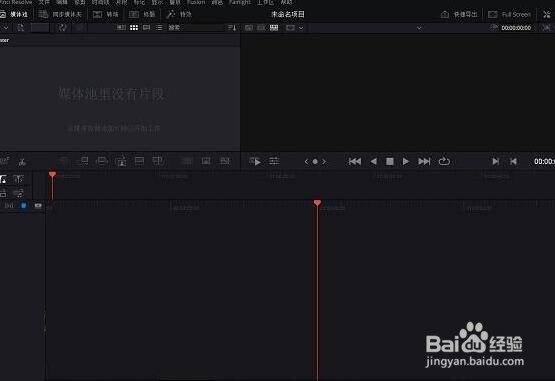Click the media pool sort order icon
The width and height of the screenshot is (555, 381).
pyautogui.click(x=232, y=28)
